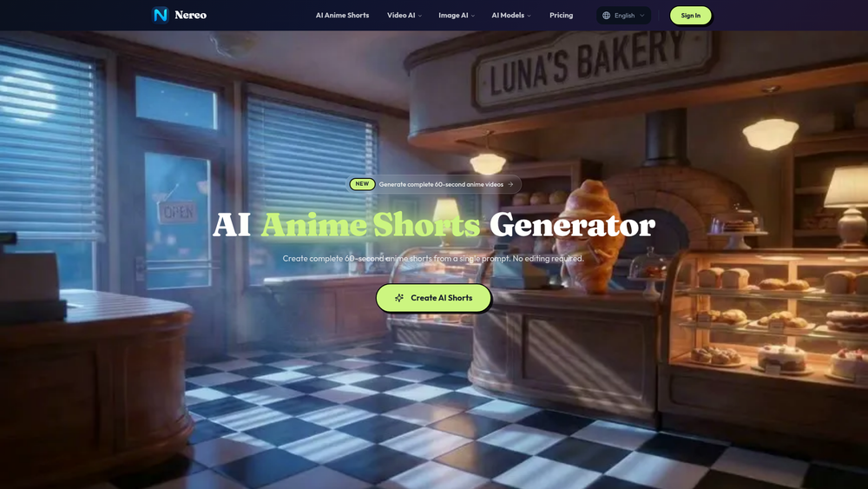
Task: Click the AI Anime Shorts Generator headline
Action: pyautogui.click(x=433, y=225)
